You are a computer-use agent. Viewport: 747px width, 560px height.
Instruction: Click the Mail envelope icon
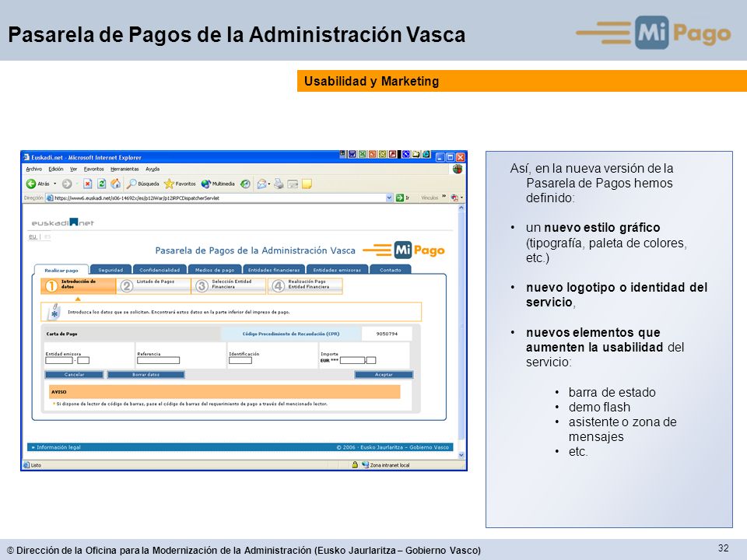(x=261, y=184)
